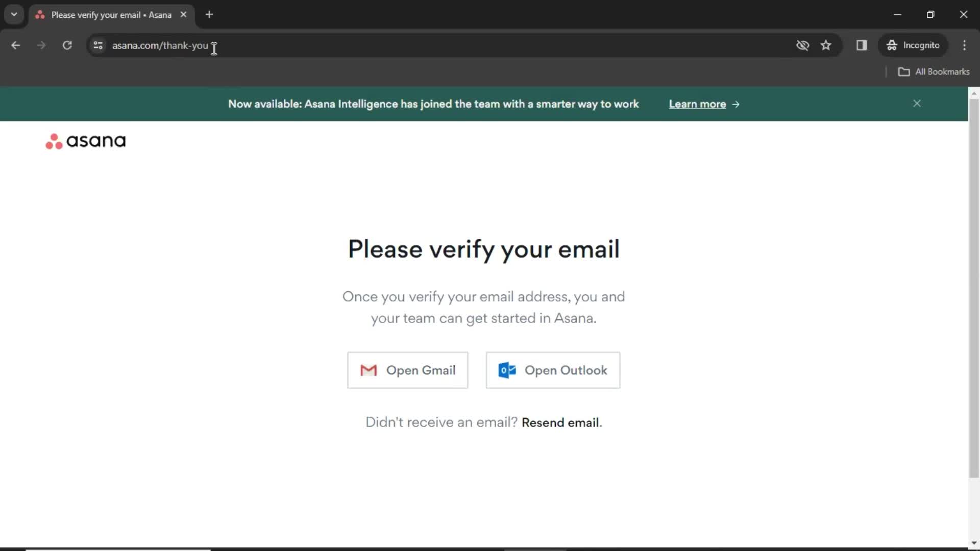Close the Asana browser tab

coord(183,15)
